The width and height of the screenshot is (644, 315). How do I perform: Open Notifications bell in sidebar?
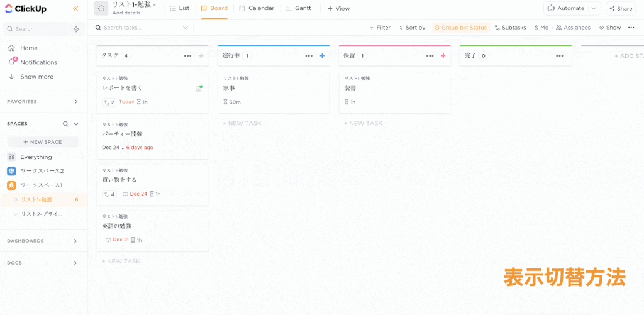[x=11, y=62]
